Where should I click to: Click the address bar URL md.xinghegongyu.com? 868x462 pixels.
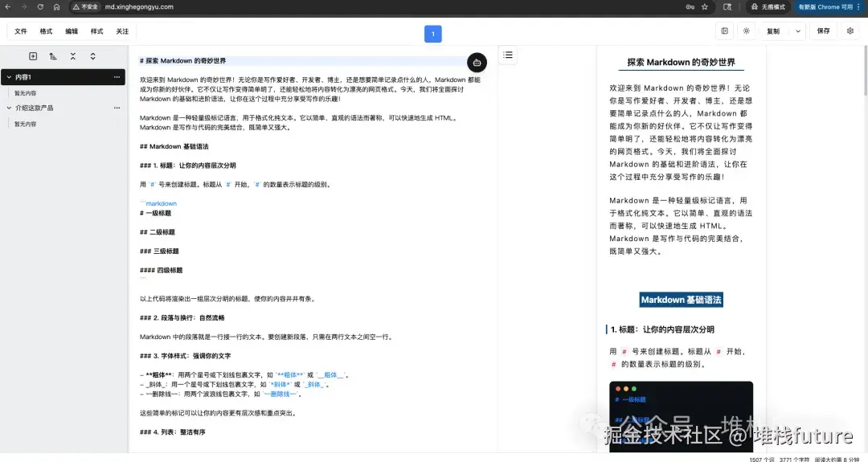coord(139,6)
